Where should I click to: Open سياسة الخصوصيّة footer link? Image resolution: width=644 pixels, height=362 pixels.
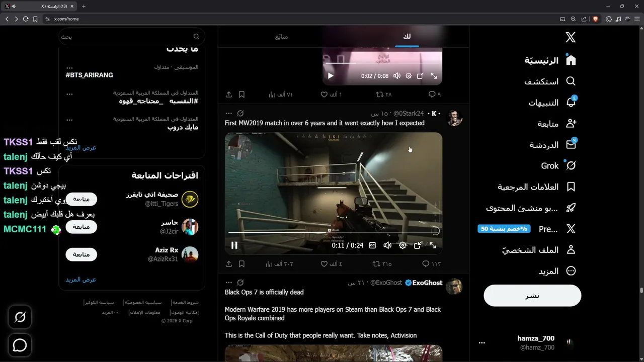[143, 303]
